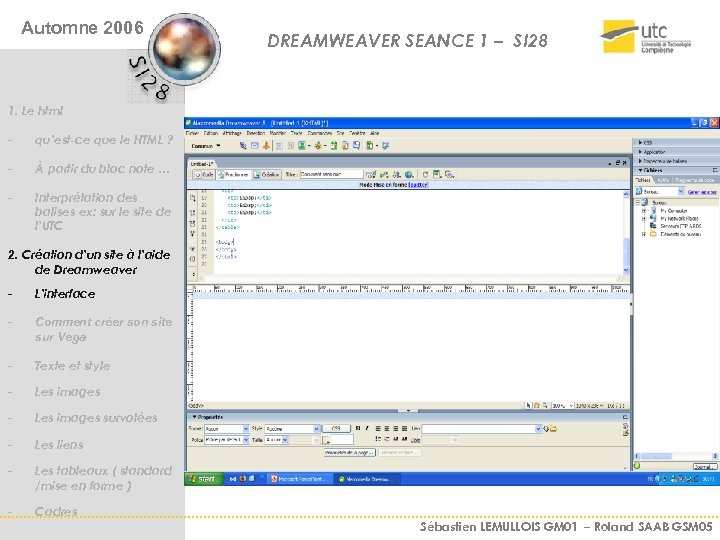This screenshot has width=720, height=540.
Task: Expand My Network Places tree node
Action: pos(644,219)
